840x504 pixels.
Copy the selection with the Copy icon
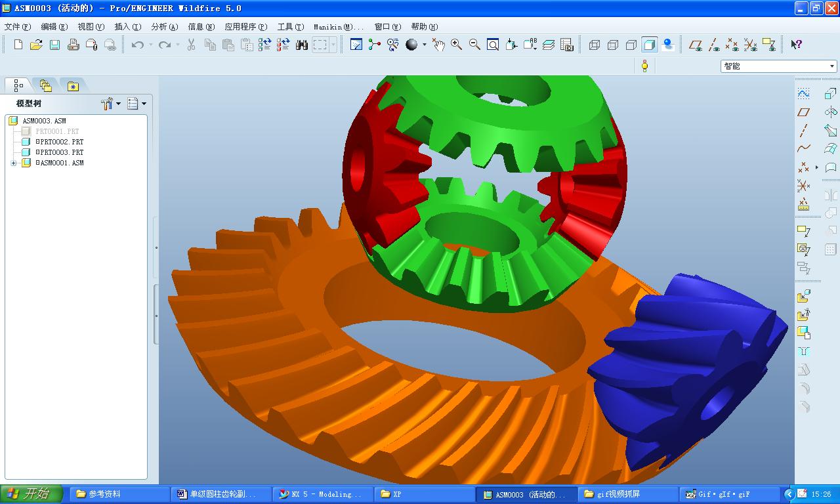coord(210,45)
